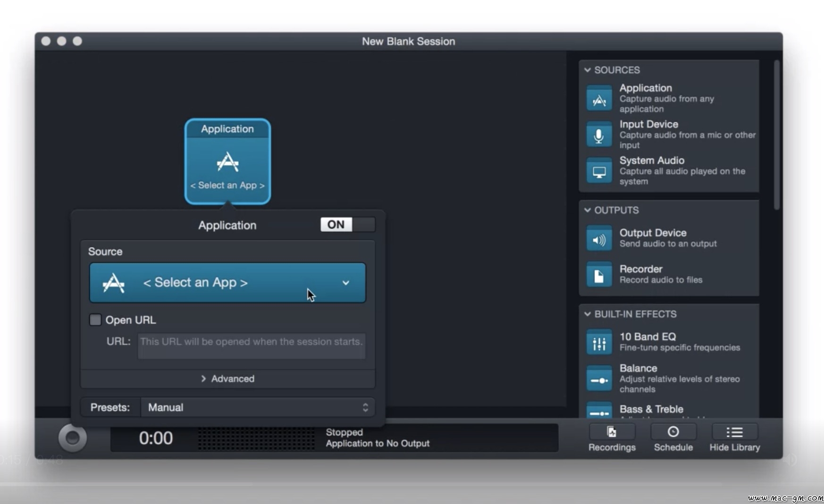Image resolution: width=824 pixels, height=504 pixels.
Task: Open the Schedule panel
Action: [673, 438]
